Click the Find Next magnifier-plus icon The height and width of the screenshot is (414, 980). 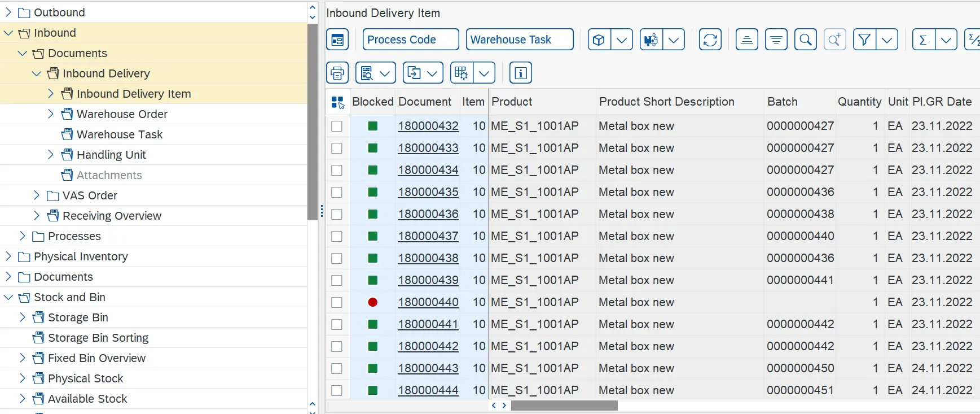[x=835, y=40]
